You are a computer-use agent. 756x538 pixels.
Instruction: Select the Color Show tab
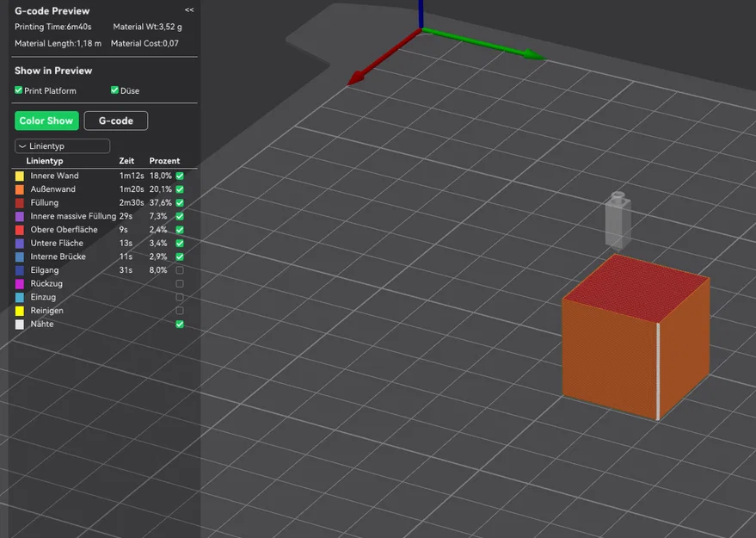point(46,121)
